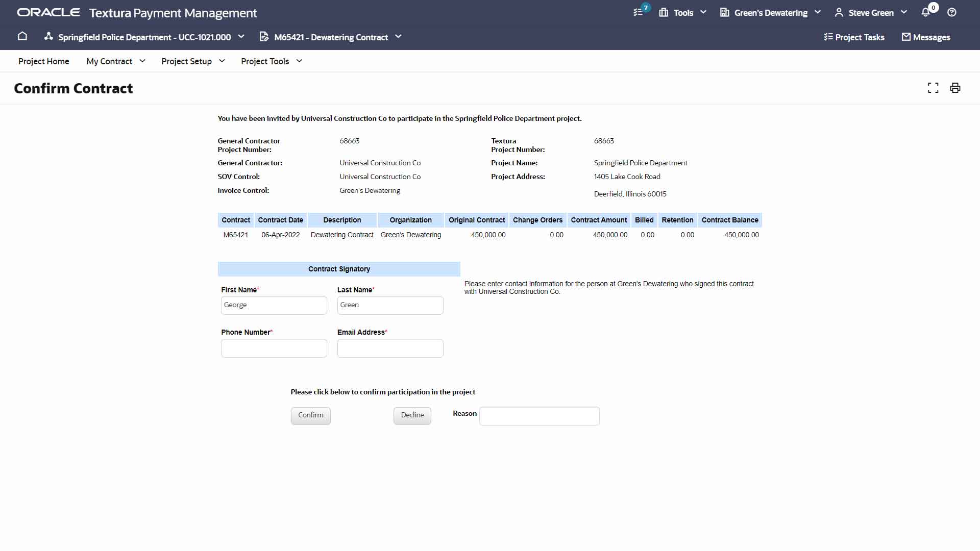
Task: Click the print icon
Action: tap(955, 88)
